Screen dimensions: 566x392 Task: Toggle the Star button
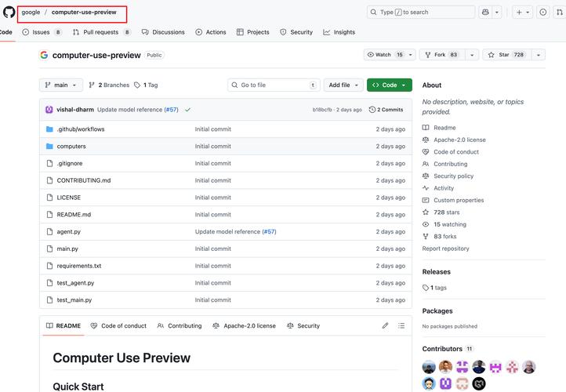507,55
